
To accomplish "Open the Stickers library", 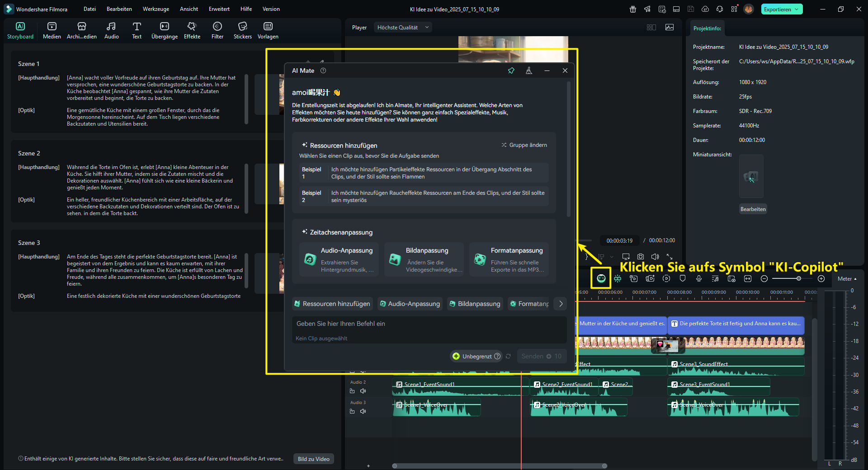I will click(242, 30).
